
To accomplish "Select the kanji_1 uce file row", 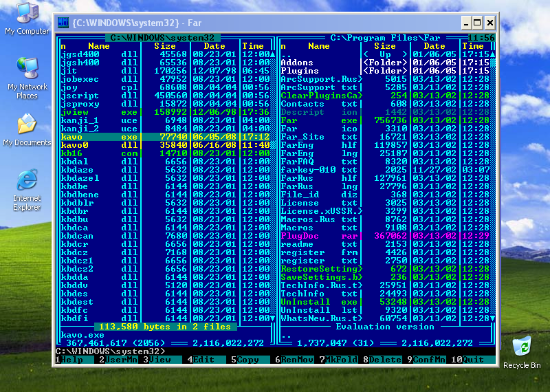I will [165, 120].
